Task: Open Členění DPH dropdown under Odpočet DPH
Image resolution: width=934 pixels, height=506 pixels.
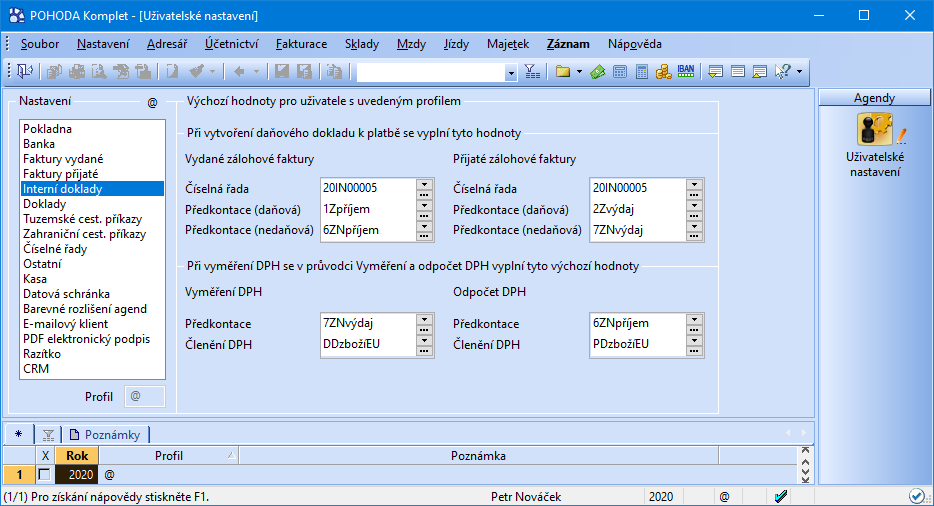Action: [x=694, y=345]
